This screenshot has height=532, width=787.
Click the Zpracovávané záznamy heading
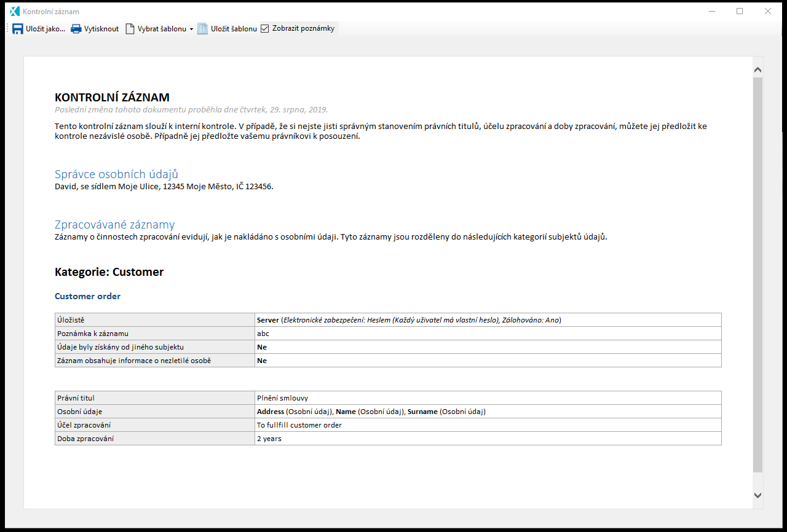114,224
